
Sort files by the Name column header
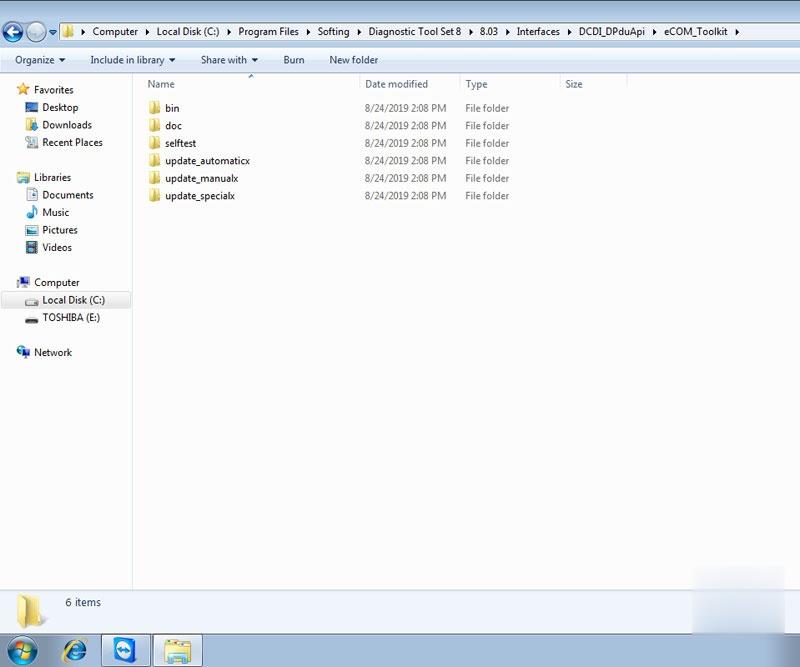tap(161, 84)
